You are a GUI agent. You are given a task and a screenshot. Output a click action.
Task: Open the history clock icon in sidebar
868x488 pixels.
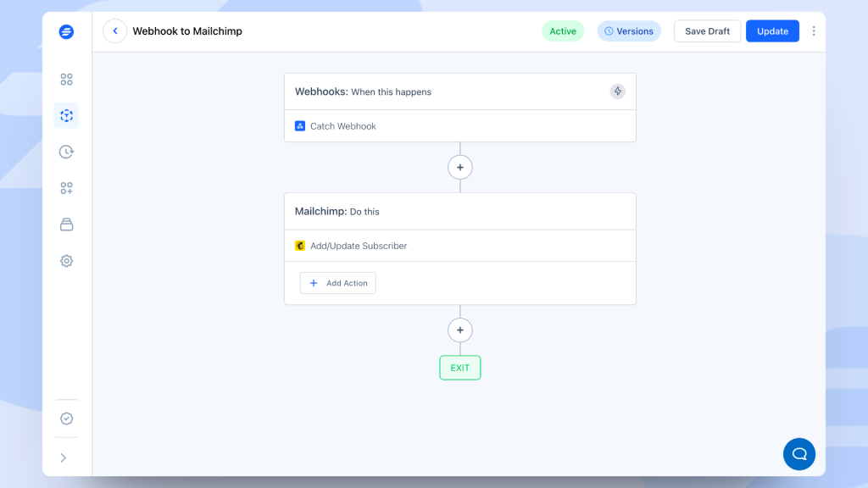click(x=66, y=152)
